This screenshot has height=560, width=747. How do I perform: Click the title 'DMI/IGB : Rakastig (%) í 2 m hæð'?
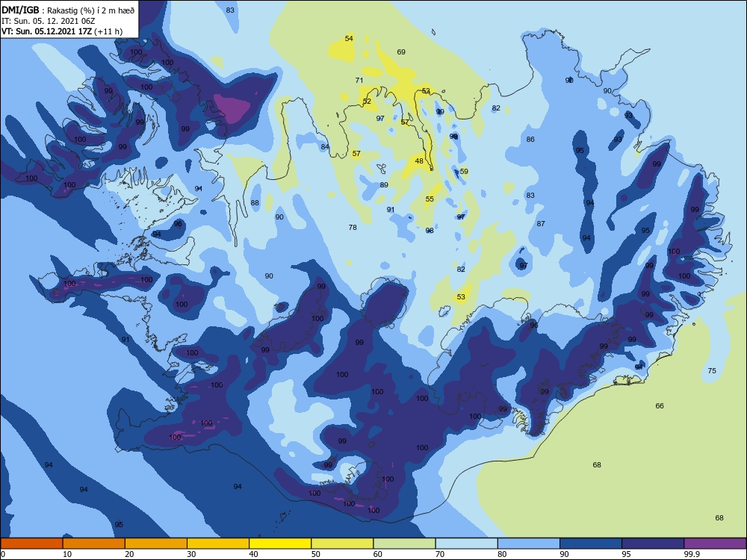tap(68, 10)
